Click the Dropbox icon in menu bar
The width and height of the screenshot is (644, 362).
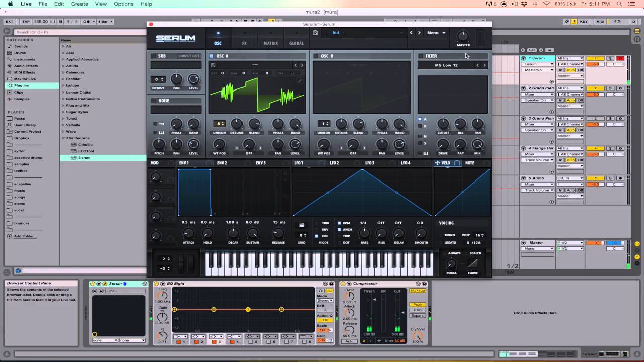click(x=524, y=4)
